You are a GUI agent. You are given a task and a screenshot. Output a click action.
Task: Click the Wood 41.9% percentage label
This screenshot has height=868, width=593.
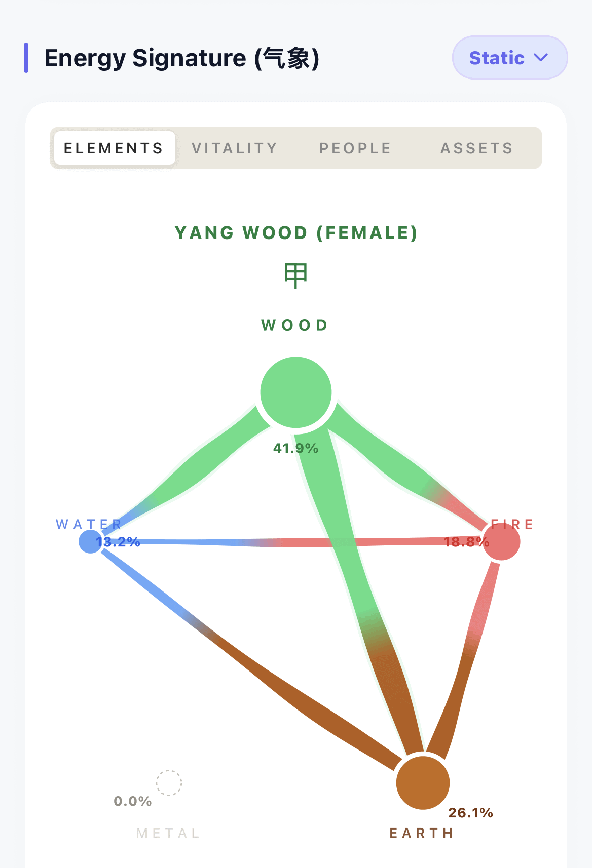click(296, 448)
